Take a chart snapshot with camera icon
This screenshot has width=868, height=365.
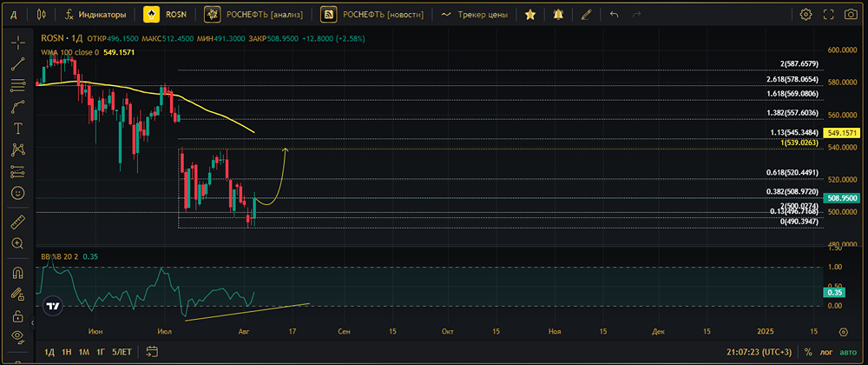(x=851, y=15)
